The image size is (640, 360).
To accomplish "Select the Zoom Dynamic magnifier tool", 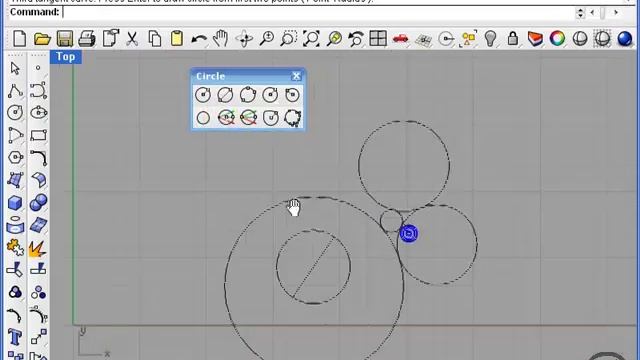I will (267, 39).
